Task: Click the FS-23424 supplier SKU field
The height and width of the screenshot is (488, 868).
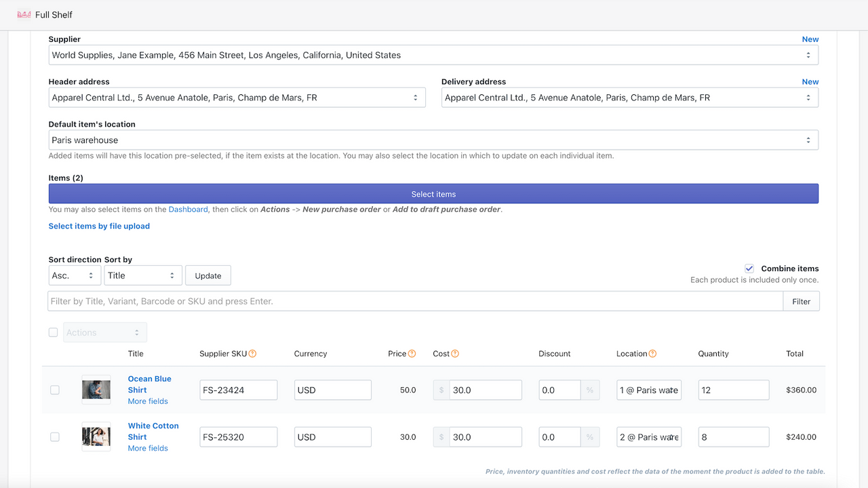Action: pyautogui.click(x=239, y=390)
